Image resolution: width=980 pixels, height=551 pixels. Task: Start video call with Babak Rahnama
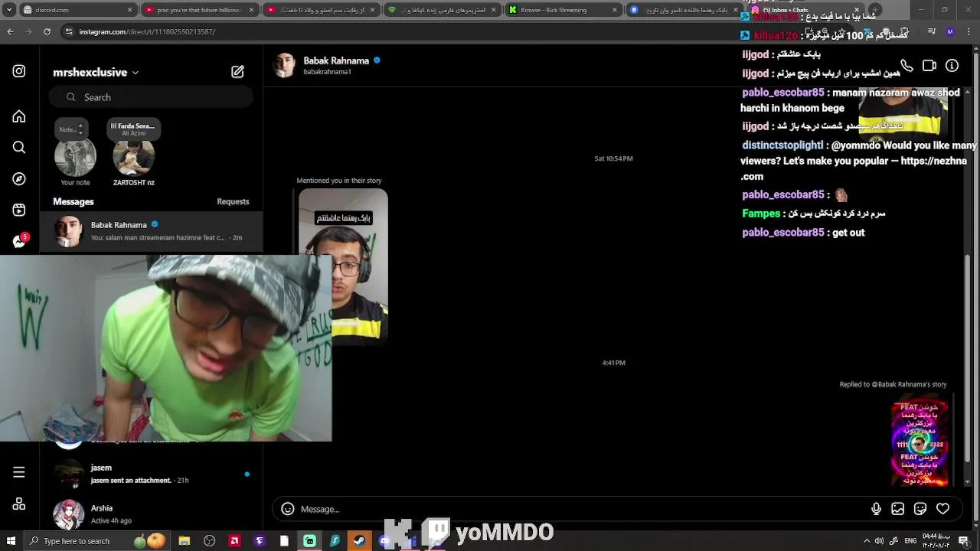coord(929,66)
